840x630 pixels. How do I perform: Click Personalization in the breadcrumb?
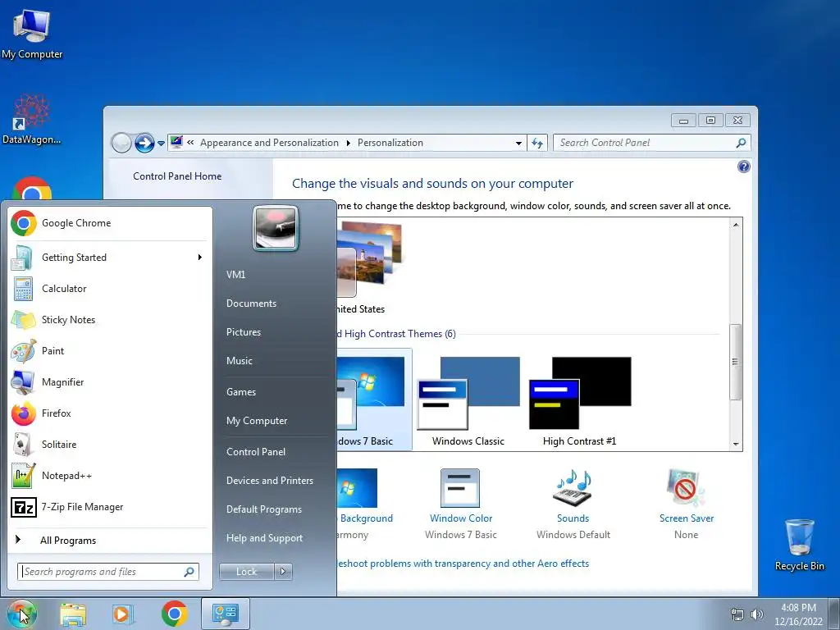click(390, 143)
